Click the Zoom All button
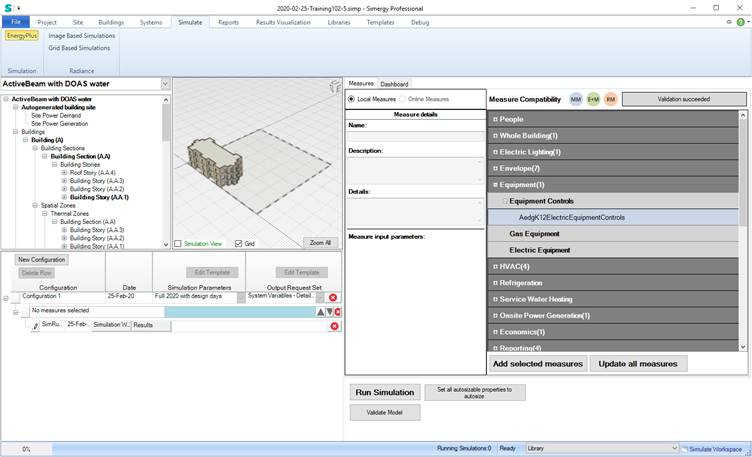Image resolution: width=752 pixels, height=457 pixels. (320, 243)
